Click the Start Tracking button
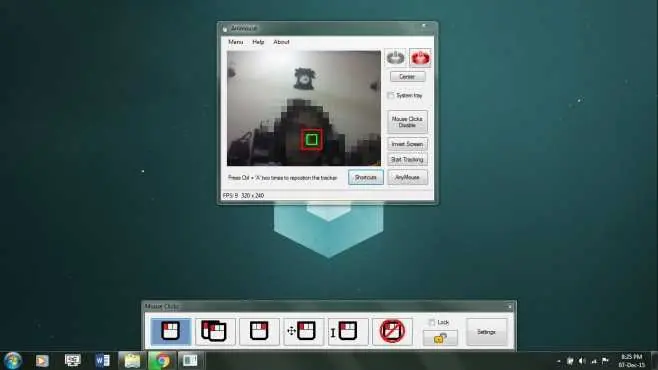This screenshot has height=370, width=658. (x=407, y=160)
